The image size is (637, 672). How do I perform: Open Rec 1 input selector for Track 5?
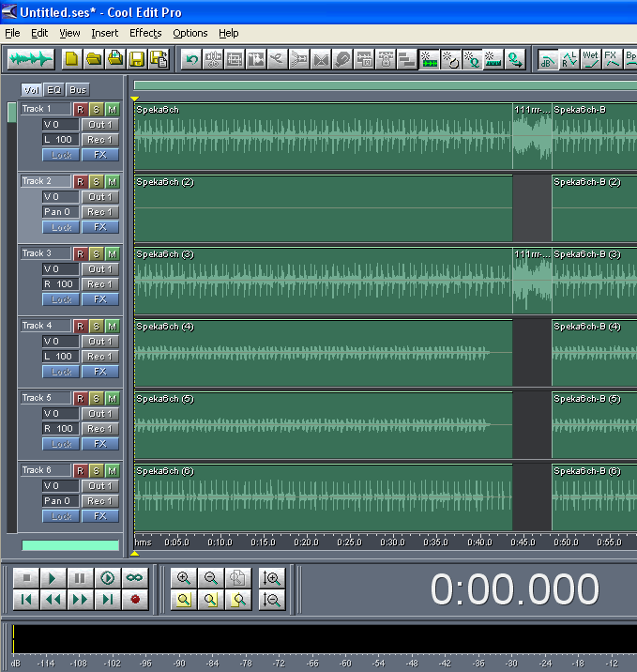[x=100, y=429]
